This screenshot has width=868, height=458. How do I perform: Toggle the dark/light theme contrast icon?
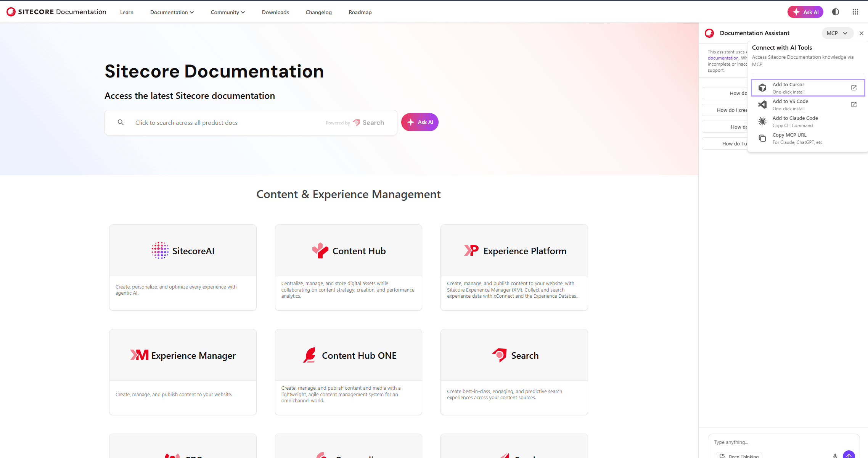836,12
